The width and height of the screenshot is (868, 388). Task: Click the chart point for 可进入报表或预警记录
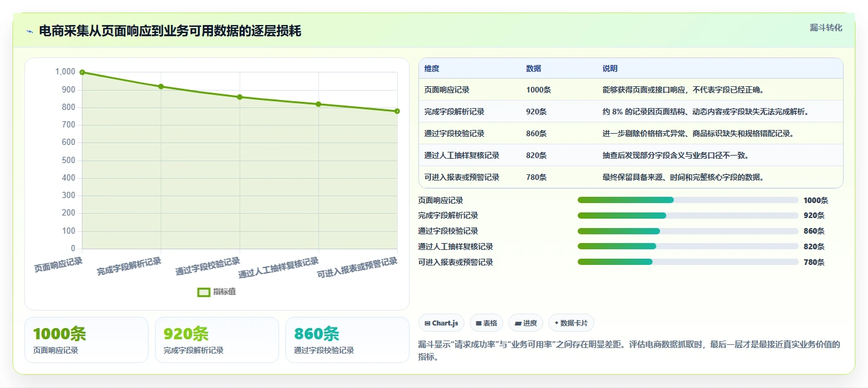(x=397, y=111)
